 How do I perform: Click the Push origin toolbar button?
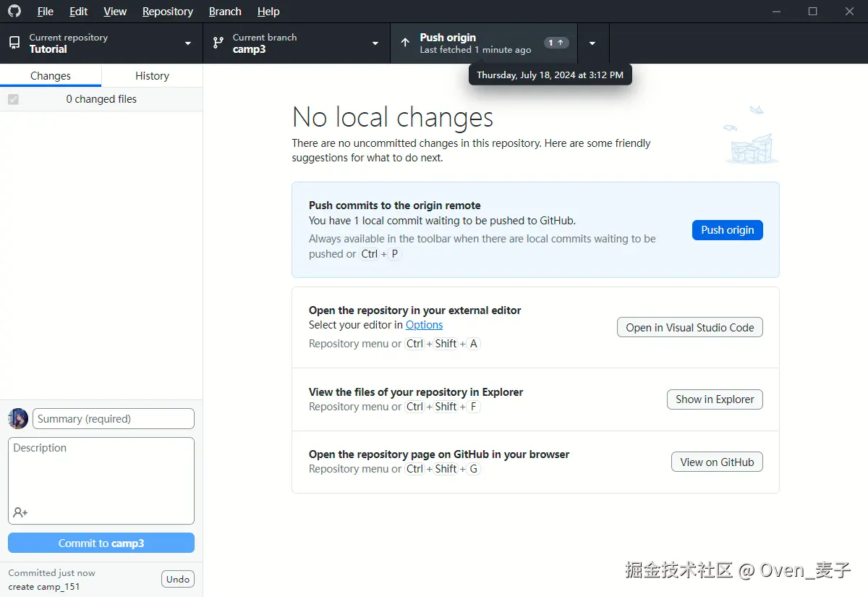tap(484, 43)
